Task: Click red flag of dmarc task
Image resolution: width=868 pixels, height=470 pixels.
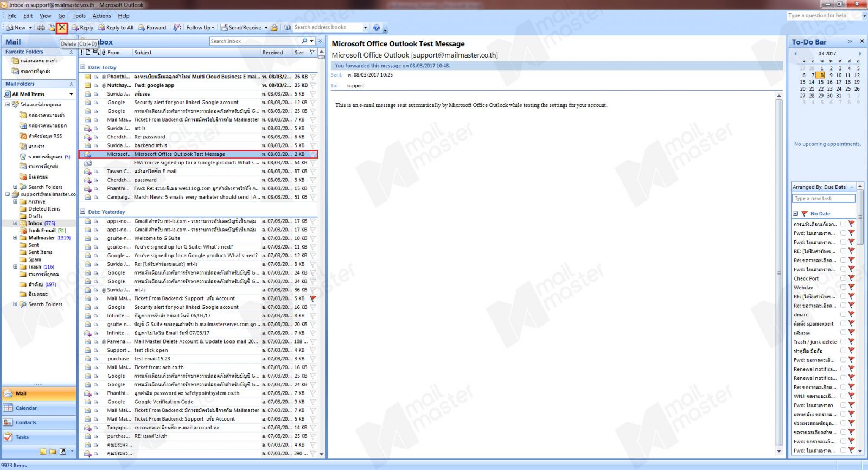Action: point(852,314)
